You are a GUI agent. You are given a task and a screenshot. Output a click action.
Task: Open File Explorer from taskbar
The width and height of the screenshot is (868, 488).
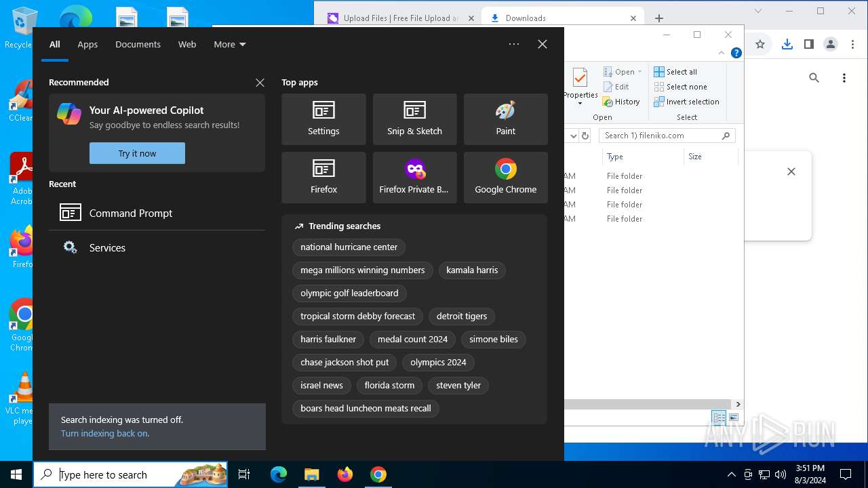tap(311, 474)
